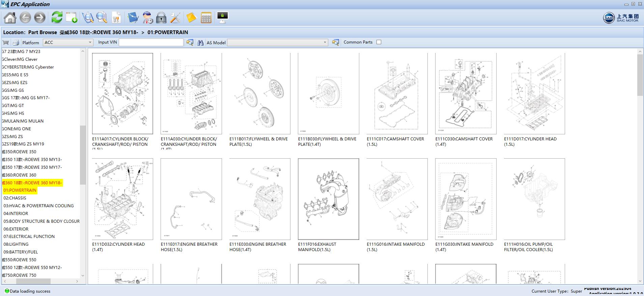Select 01:POWERTRAIN highlighted node
This screenshot has width=644, height=296.
pyautogui.click(x=20, y=190)
